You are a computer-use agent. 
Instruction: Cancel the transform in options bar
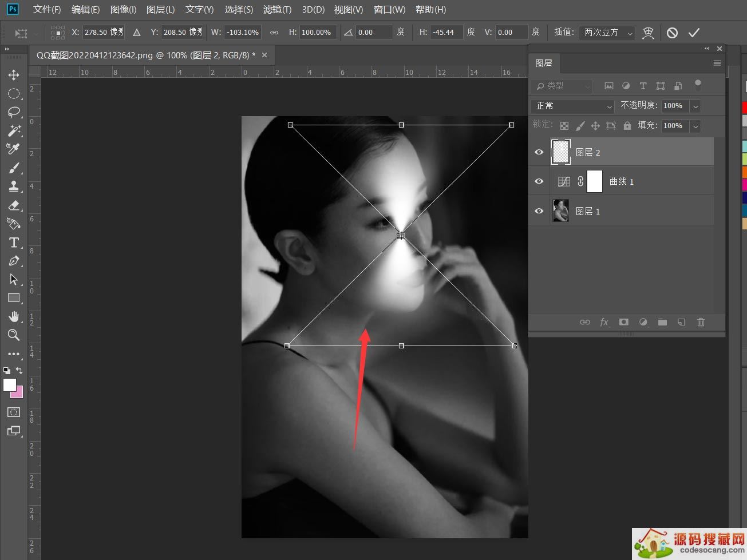point(672,33)
